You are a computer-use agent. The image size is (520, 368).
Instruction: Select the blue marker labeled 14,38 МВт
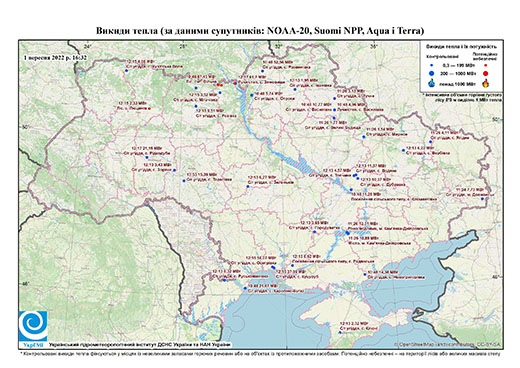click(365, 274)
